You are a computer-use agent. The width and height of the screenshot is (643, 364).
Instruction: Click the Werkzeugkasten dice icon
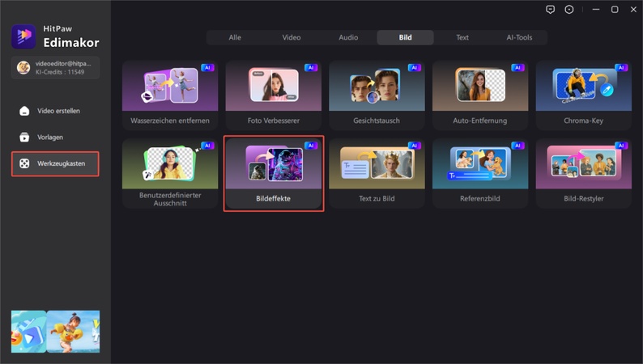[24, 163]
